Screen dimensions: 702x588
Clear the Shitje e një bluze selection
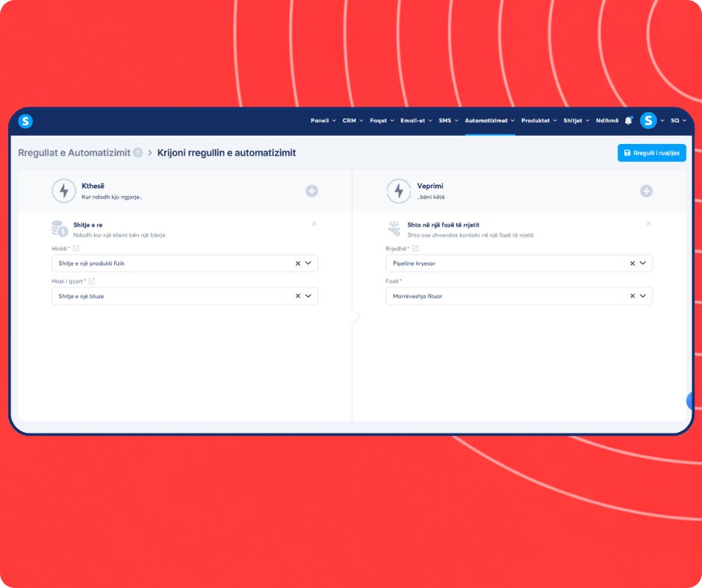[x=298, y=296]
